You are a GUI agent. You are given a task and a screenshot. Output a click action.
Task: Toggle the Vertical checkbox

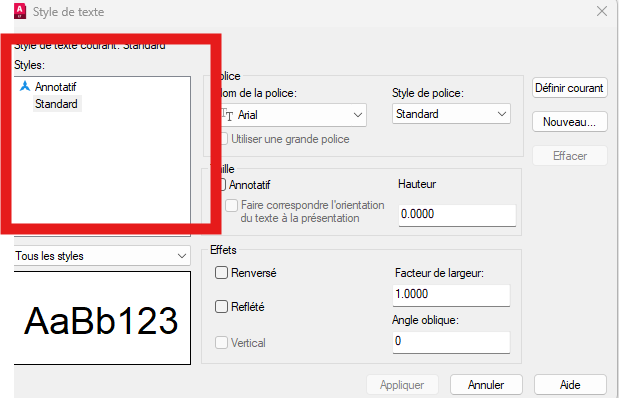coord(221,343)
